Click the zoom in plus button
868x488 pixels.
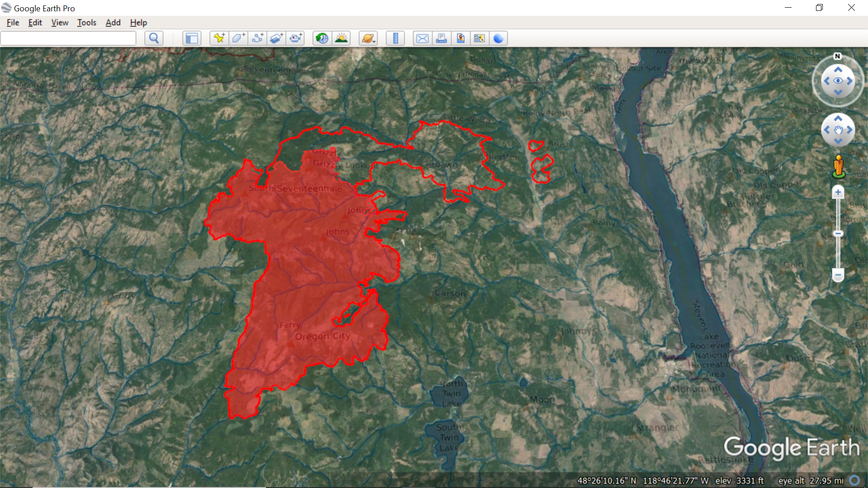pos(838,192)
